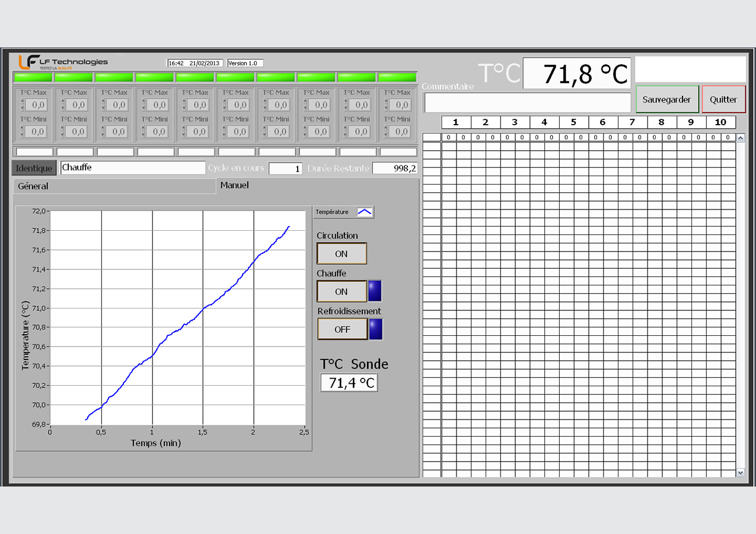Click the first green status indicator bar
The width and height of the screenshot is (756, 534).
[33, 77]
